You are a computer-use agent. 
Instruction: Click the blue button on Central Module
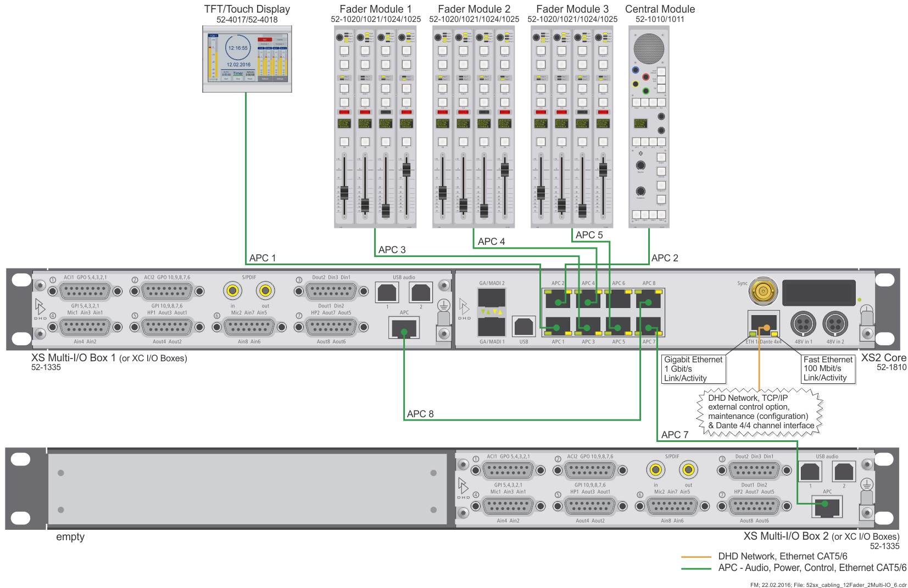point(636,70)
